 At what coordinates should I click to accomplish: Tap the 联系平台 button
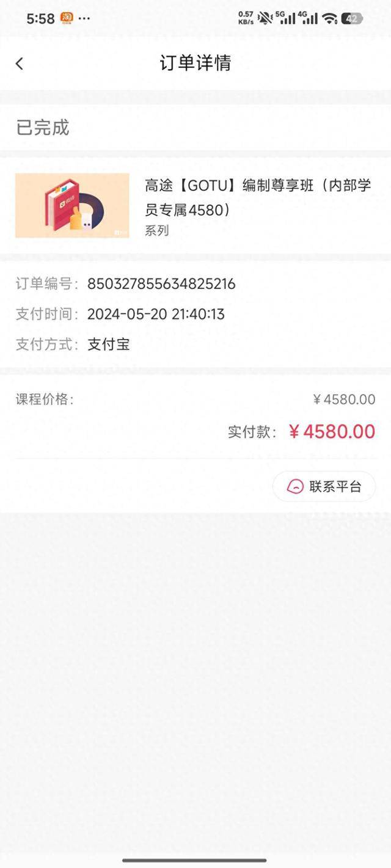(324, 486)
